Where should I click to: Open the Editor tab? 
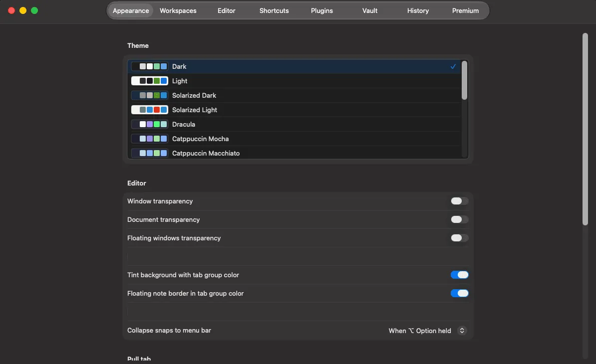click(226, 10)
